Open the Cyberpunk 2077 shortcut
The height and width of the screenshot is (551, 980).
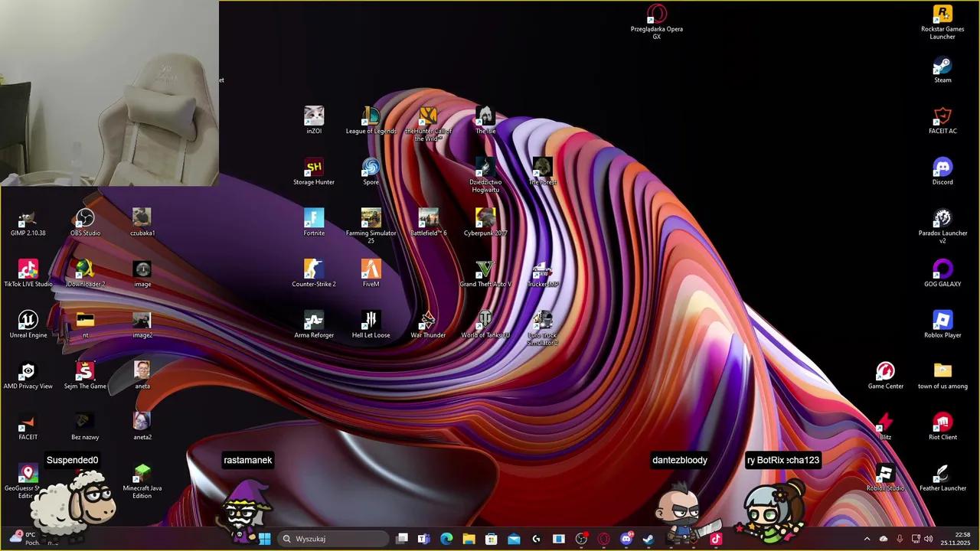tap(485, 223)
